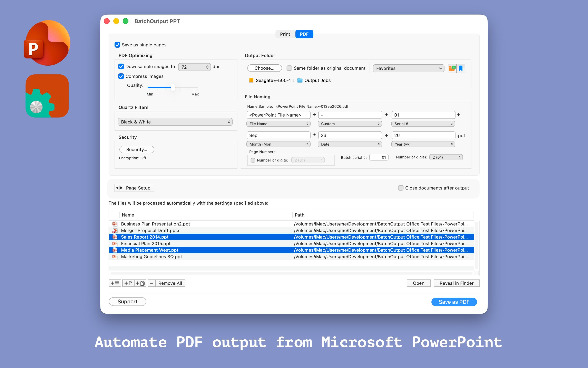Uncheck Save as single pages
Viewport: 588px width, 368px height.
[117, 45]
